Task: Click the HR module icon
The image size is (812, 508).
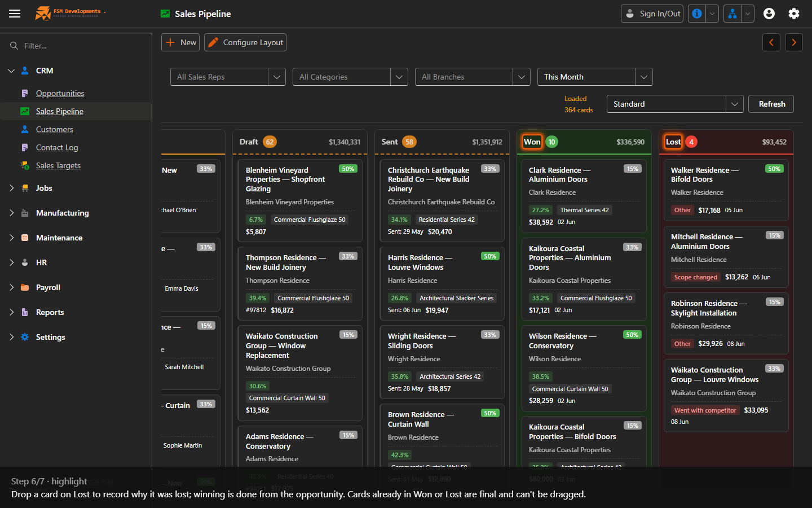Action: [x=25, y=262]
